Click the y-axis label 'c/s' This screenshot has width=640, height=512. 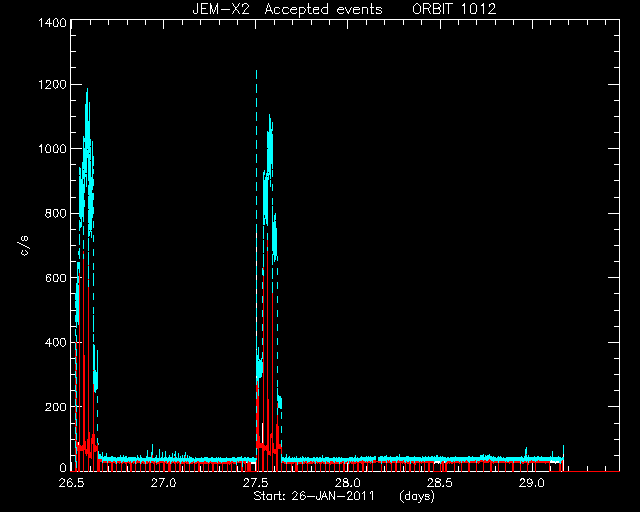coord(25,246)
